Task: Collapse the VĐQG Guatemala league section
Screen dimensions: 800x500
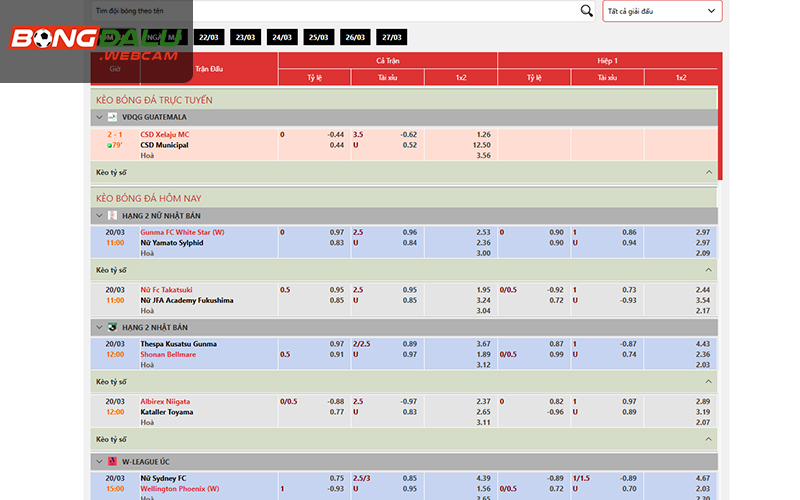Action: click(99, 117)
